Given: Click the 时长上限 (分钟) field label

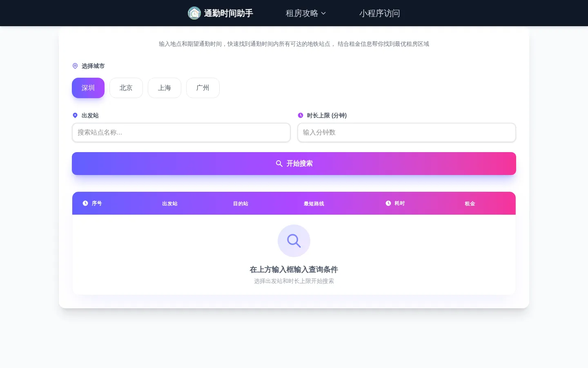Looking at the screenshot, I should pyautogui.click(x=327, y=115).
